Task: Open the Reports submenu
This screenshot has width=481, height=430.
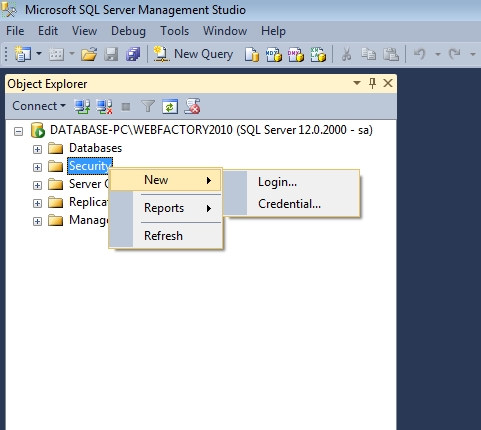Action: tap(166, 208)
